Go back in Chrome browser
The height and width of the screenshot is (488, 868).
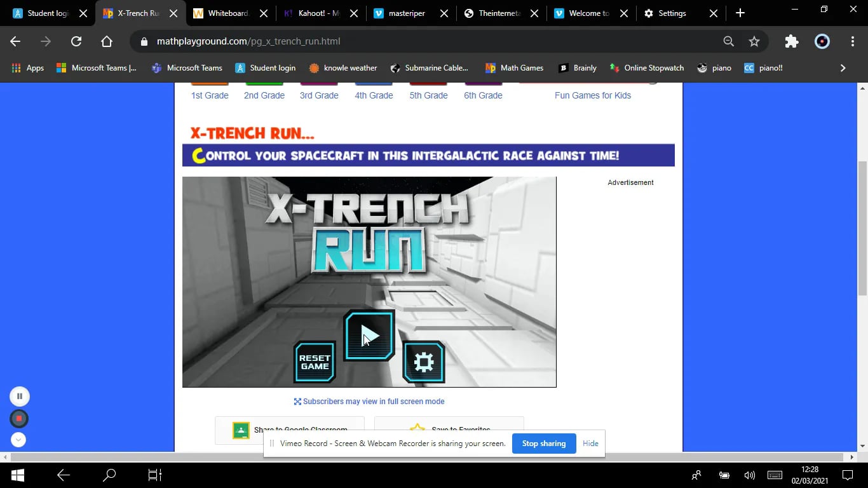[x=15, y=41]
